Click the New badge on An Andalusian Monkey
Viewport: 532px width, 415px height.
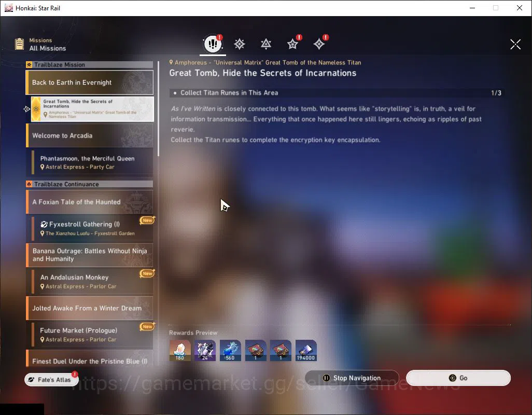(147, 273)
